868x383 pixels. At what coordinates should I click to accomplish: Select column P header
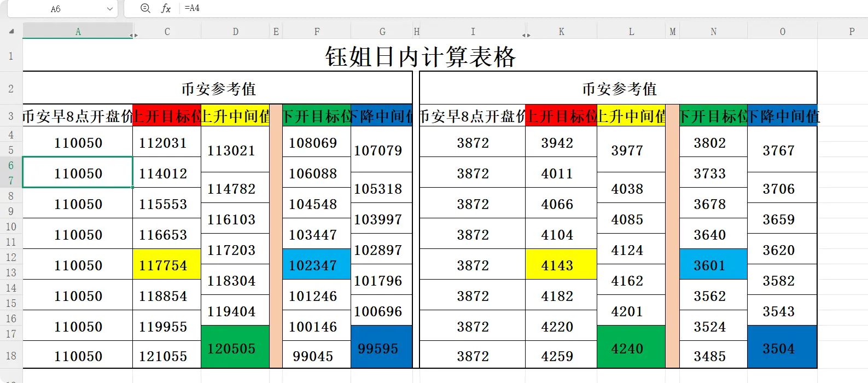pyautogui.click(x=852, y=32)
